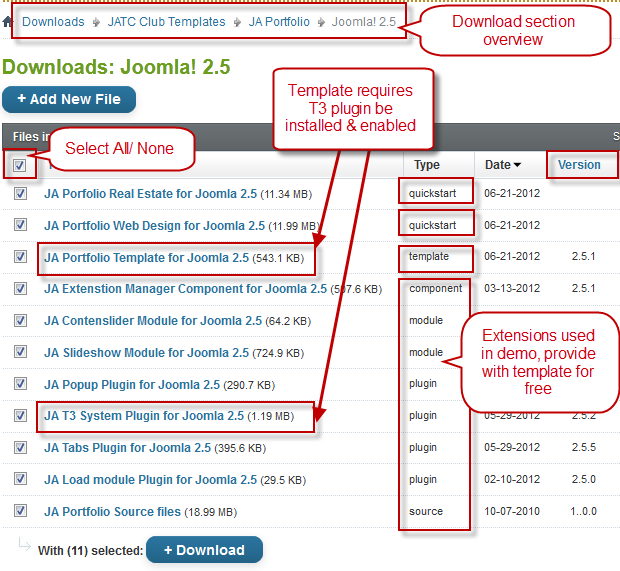Viewport: 620px width, 571px height.
Task: Open the JA Portfolio breadcrumb link
Action: [279, 22]
